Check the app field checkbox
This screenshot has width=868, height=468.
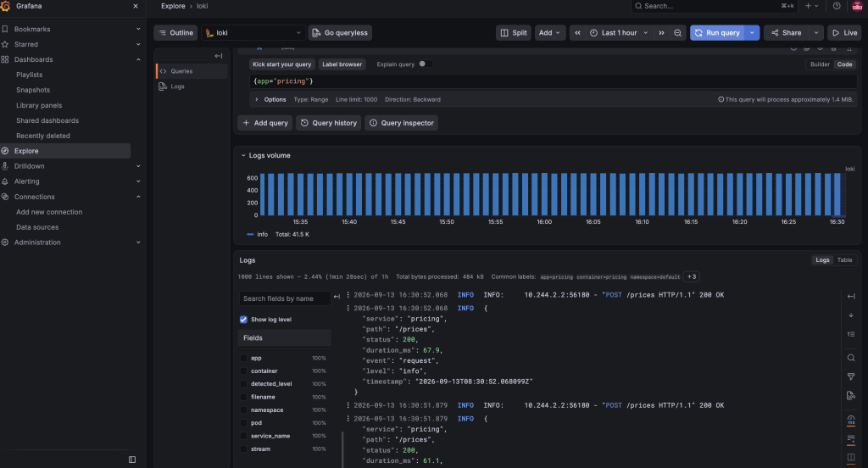click(x=243, y=358)
